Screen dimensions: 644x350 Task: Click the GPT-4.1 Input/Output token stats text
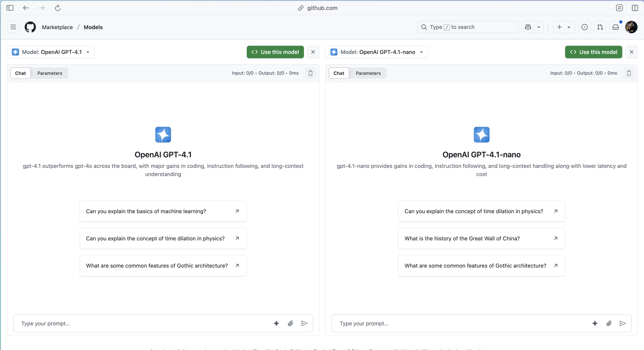(265, 73)
